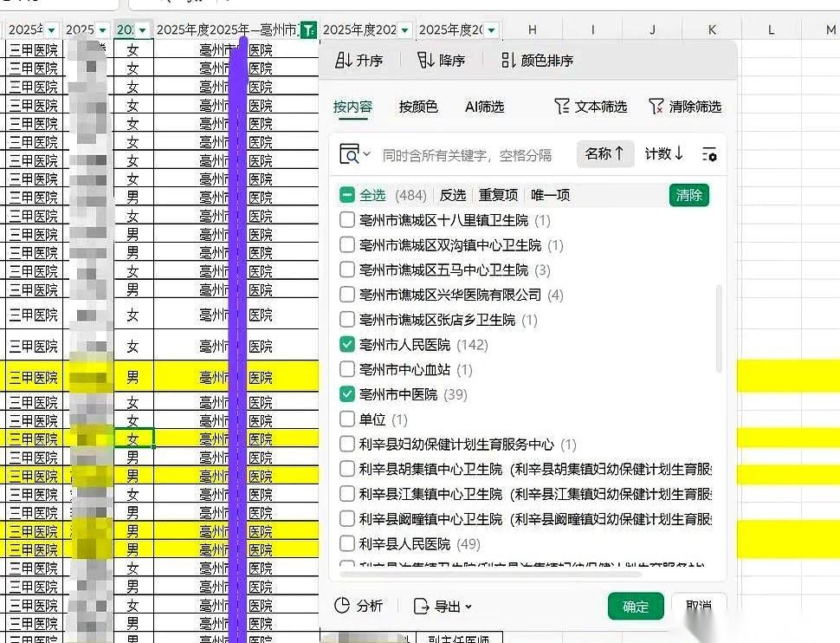The image size is (840, 643).
Task: Select column L header
Action: coord(771,30)
